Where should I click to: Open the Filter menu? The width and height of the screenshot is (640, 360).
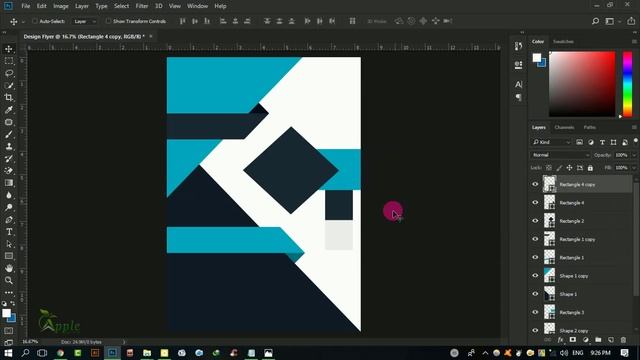pyautogui.click(x=142, y=6)
